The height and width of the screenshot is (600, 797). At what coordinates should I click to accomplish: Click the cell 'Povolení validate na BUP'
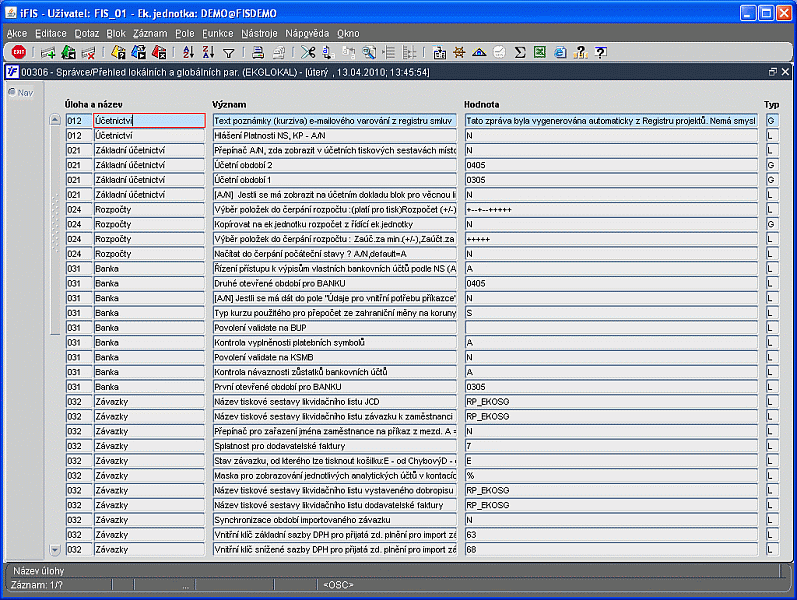click(334, 327)
